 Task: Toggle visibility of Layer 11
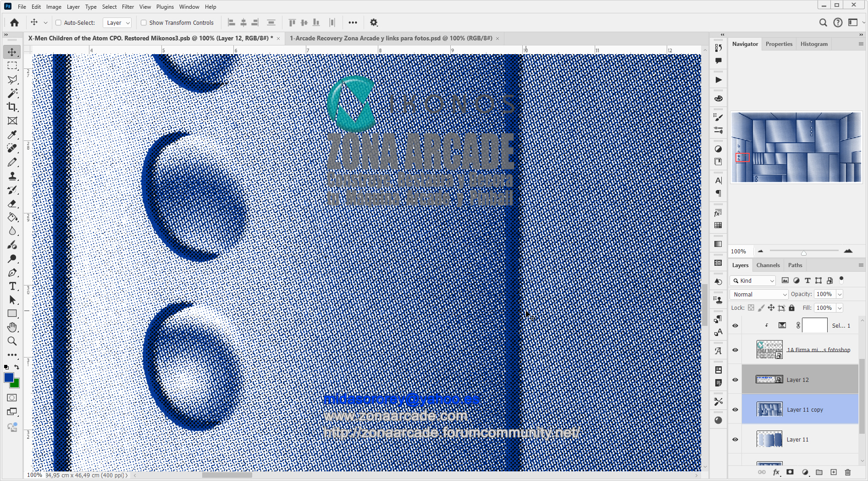[x=735, y=439]
